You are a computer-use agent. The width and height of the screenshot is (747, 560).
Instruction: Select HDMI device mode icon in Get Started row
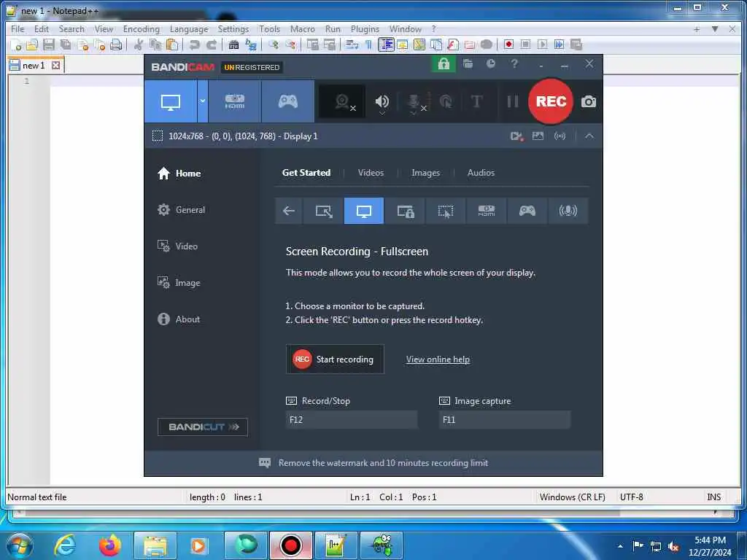(x=487, y=211)
